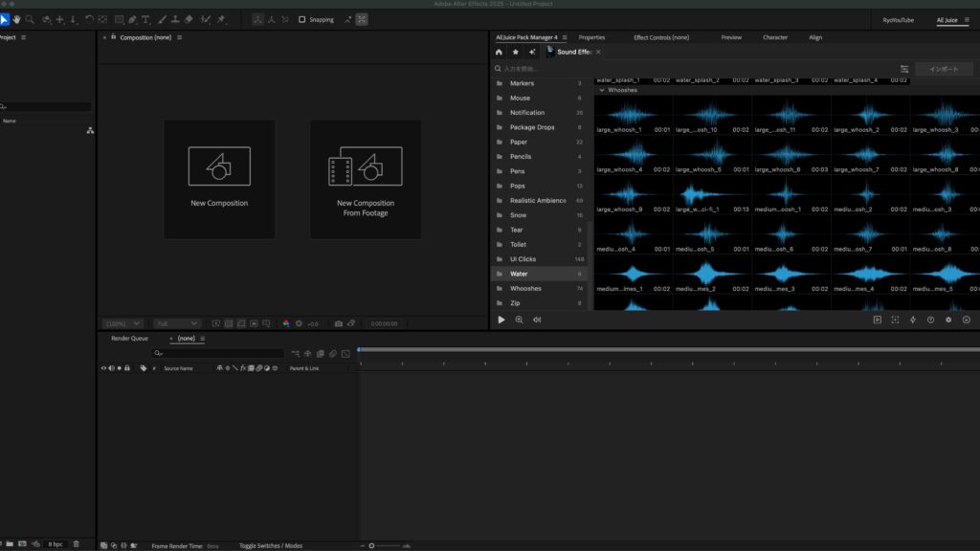980x551 pixels.
Task: Open AEJuice settings gear icon
Action: pyautogui.click(x=948, y=320)
